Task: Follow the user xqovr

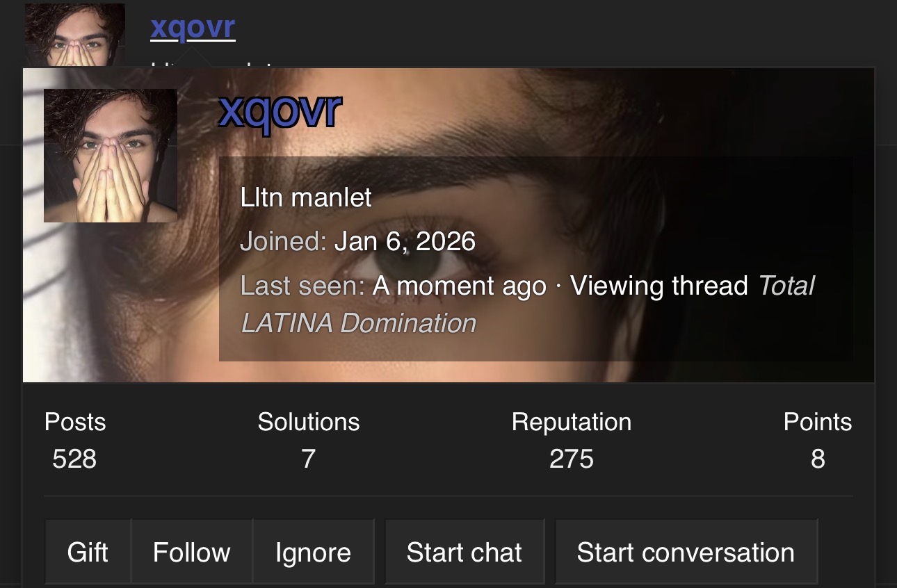Action: [x=191, y=552]
